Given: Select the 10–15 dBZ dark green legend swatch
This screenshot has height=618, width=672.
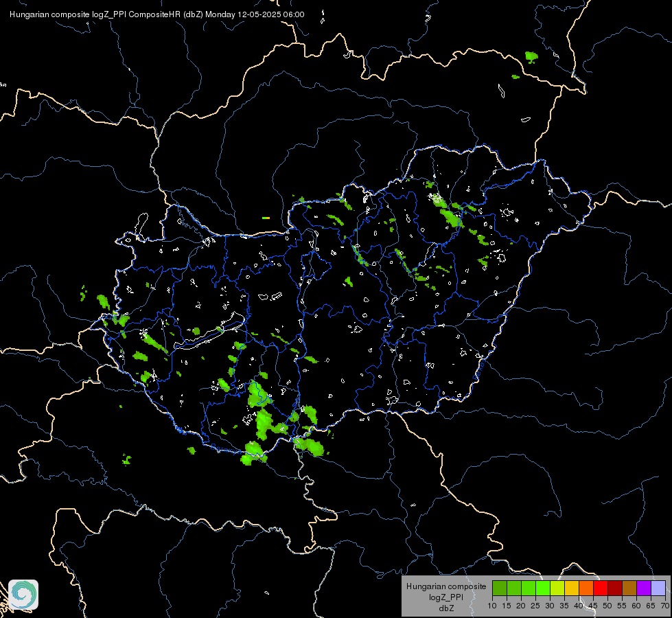Looking at the screenshot, I should [x=500, y=588].
